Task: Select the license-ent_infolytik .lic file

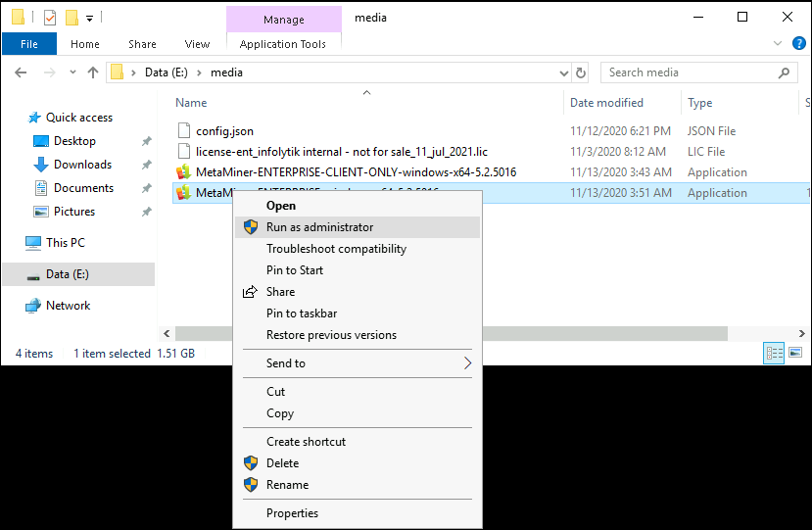Action: [342, 152]
